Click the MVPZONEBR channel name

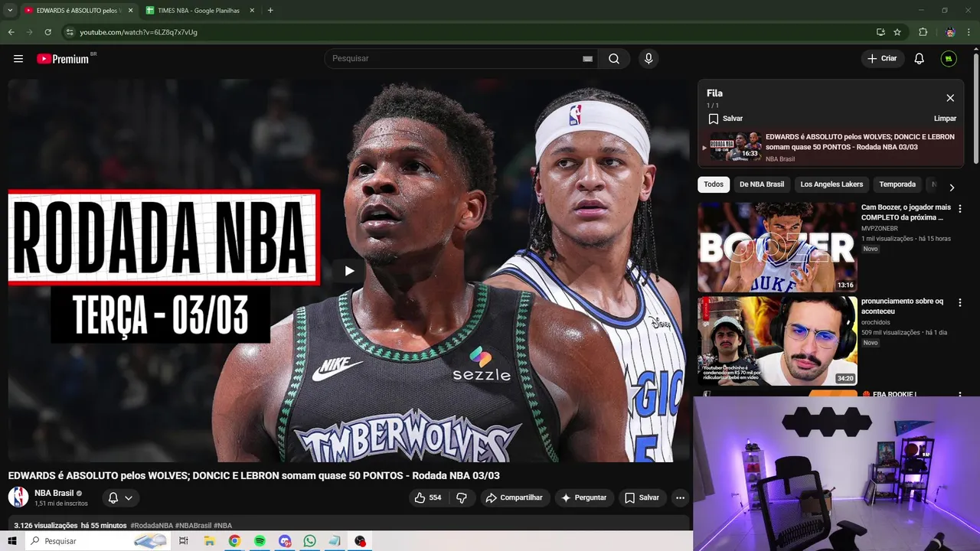880,229
